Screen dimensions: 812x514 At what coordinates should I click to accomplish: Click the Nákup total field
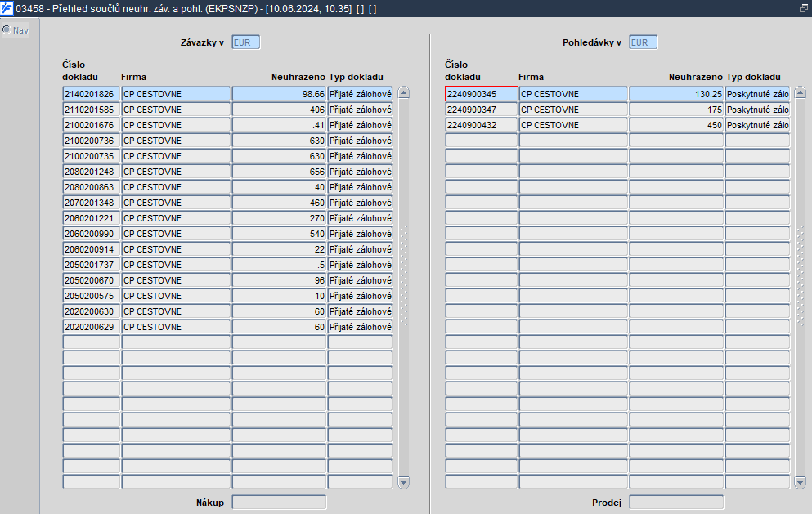[x=279, y=502]
